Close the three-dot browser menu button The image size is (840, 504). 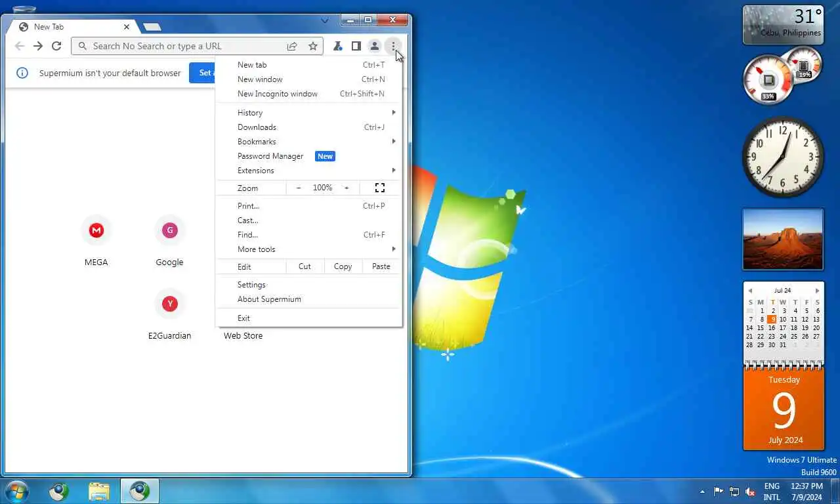[393, 46]
